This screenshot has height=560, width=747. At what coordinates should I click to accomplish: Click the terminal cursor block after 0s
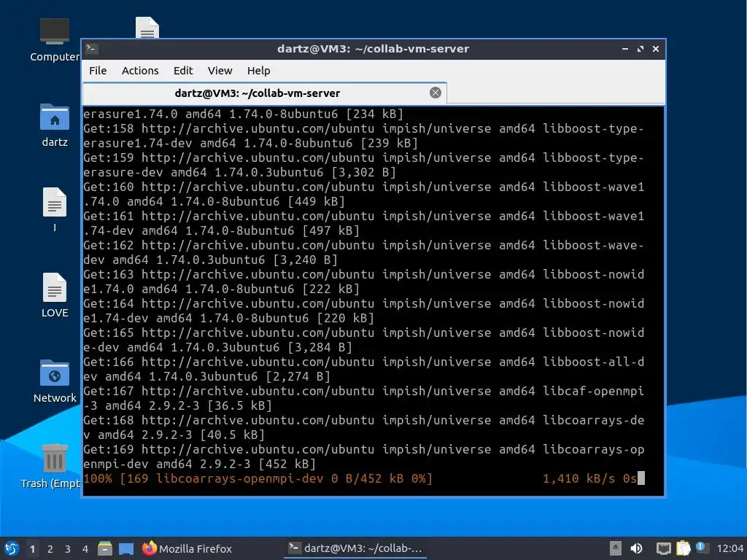pos(641,478)
